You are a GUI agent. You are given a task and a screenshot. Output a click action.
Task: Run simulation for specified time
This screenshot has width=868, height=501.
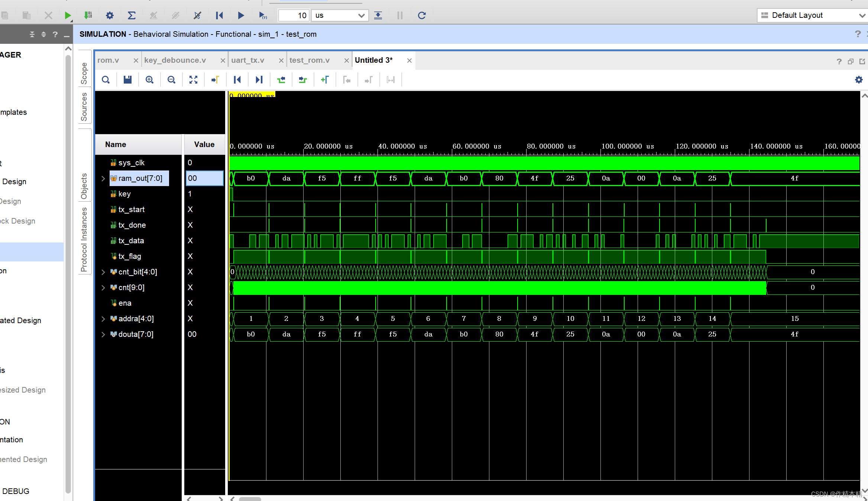(263, 16)
